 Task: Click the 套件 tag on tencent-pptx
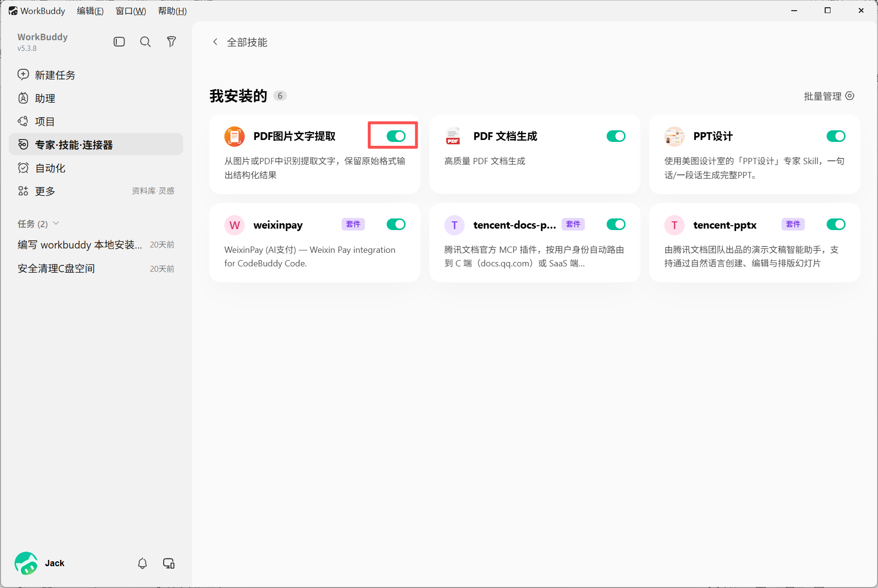click(793, 224)
